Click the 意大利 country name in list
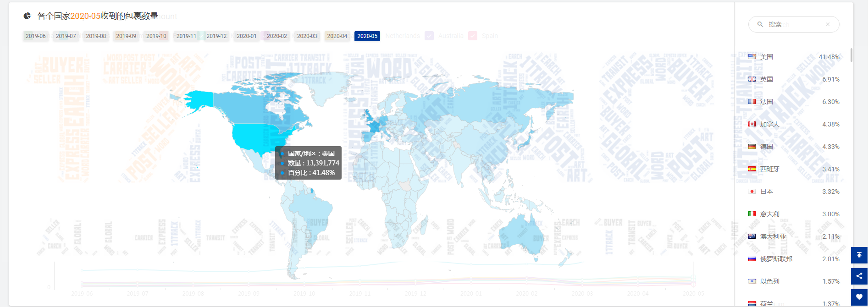This screenshot has width=868, height=307. coord(770,214)
